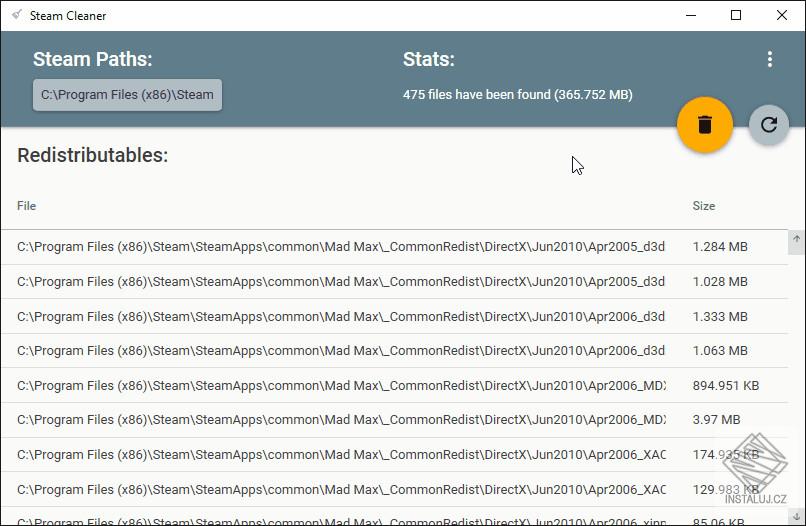Image resolution: width=806 pixels, height=526 pixels.
Task: Maximize the Steam Cleaner window
Action: 736,15
